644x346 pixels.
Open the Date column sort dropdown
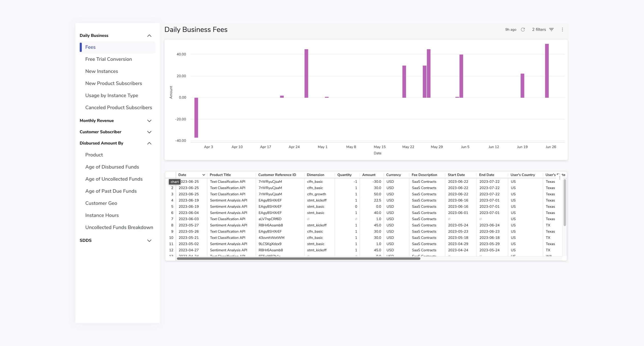(203, 175)
